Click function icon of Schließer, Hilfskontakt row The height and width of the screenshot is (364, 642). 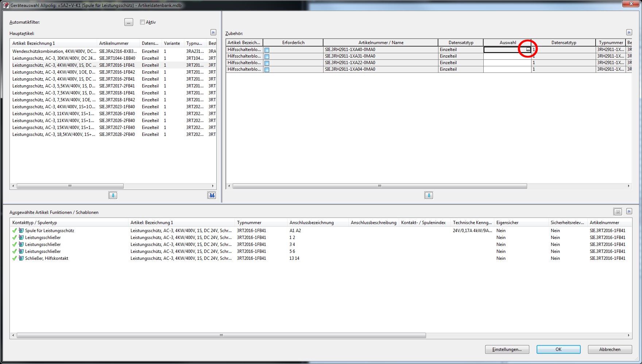(21, 258)
